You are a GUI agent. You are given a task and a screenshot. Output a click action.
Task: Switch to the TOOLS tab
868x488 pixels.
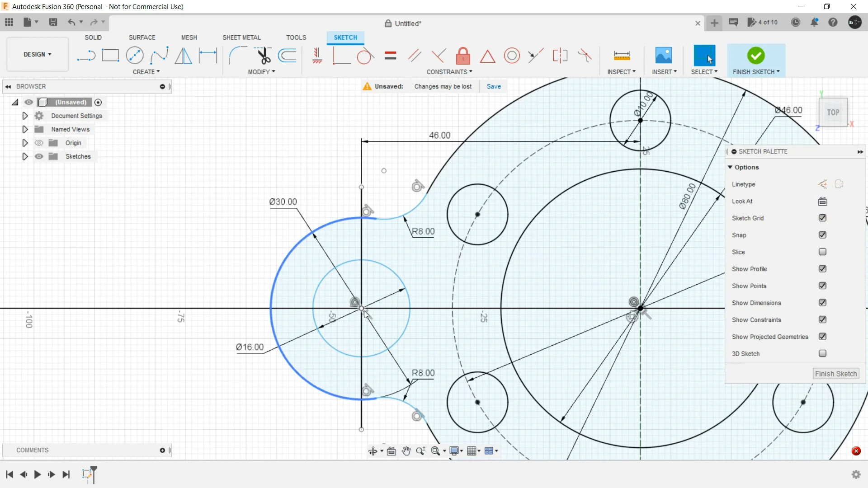point(296,38)
